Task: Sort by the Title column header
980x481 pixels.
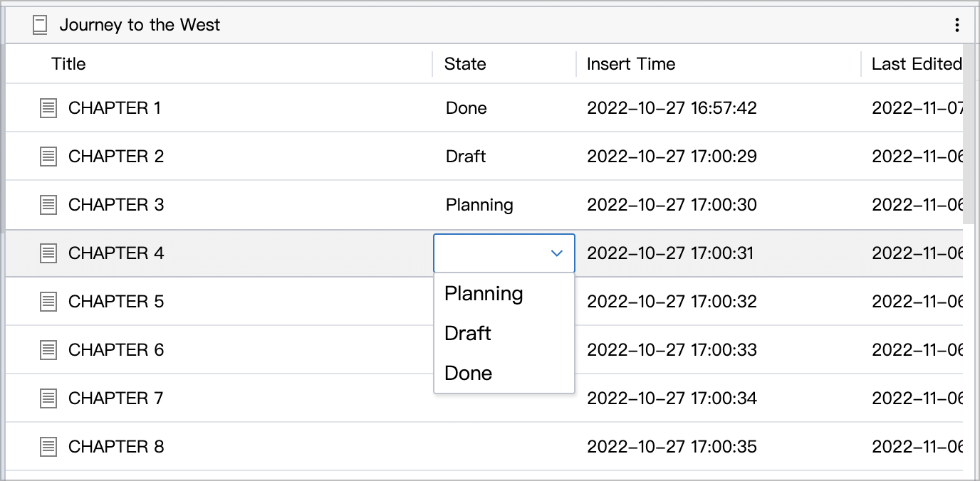Action: pyautogui.click(x=68, y=64)
